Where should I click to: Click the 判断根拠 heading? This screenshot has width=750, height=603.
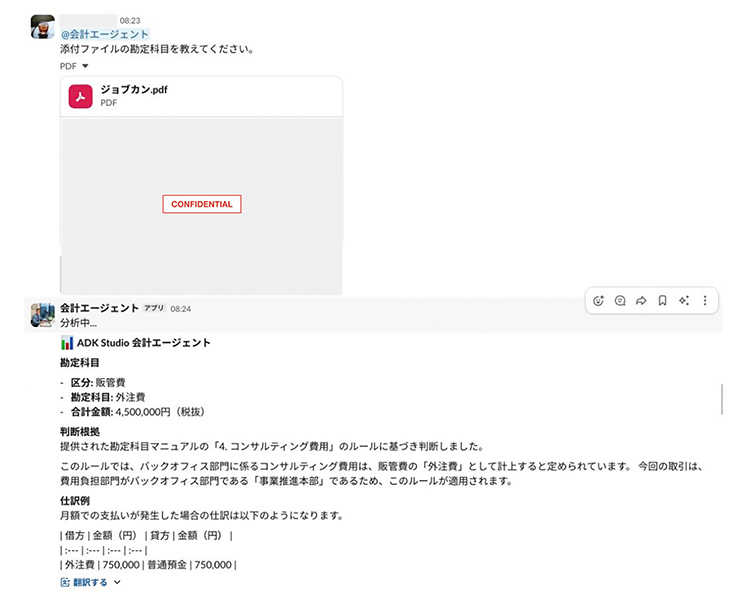[80, 432]
